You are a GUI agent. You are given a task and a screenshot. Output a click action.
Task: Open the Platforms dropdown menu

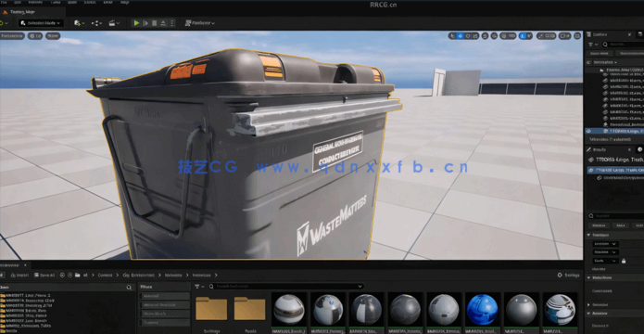click(x=200, y=23)
